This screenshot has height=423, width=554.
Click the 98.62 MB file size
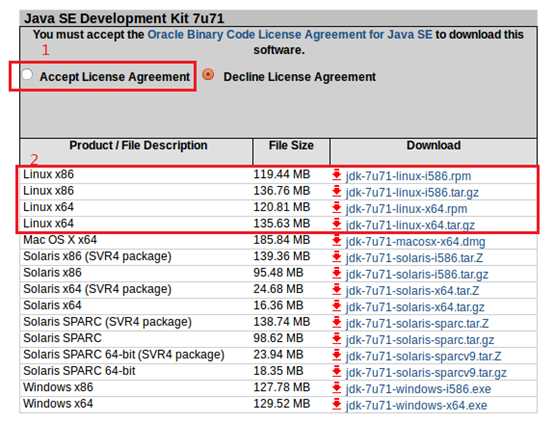click(x=278, y=338)
